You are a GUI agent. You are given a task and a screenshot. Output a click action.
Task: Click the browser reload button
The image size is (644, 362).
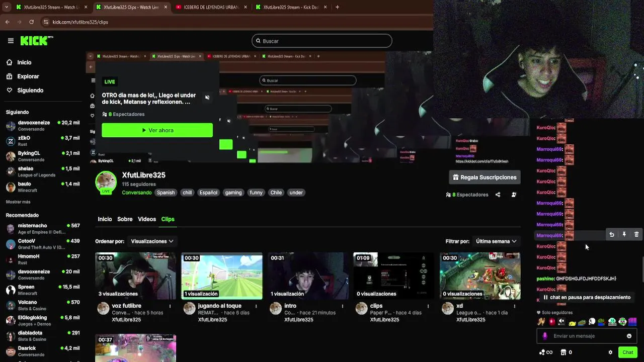[31, 22]
